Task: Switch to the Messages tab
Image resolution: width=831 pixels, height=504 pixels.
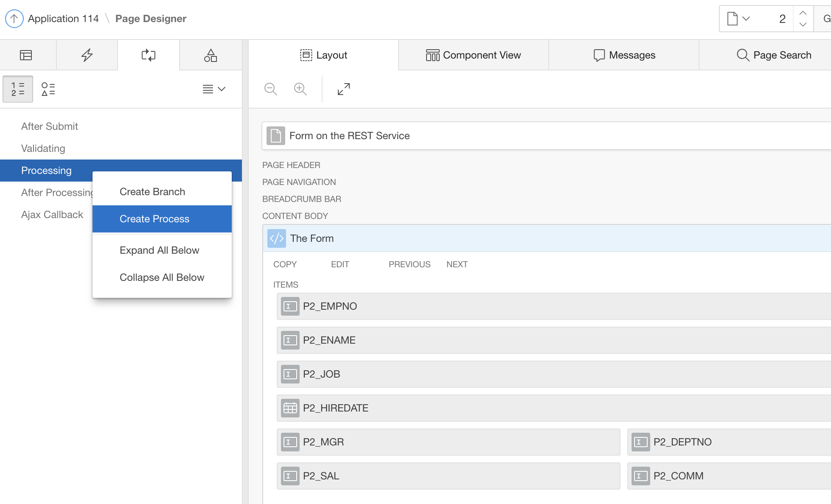Action: [x=624, y=55]
